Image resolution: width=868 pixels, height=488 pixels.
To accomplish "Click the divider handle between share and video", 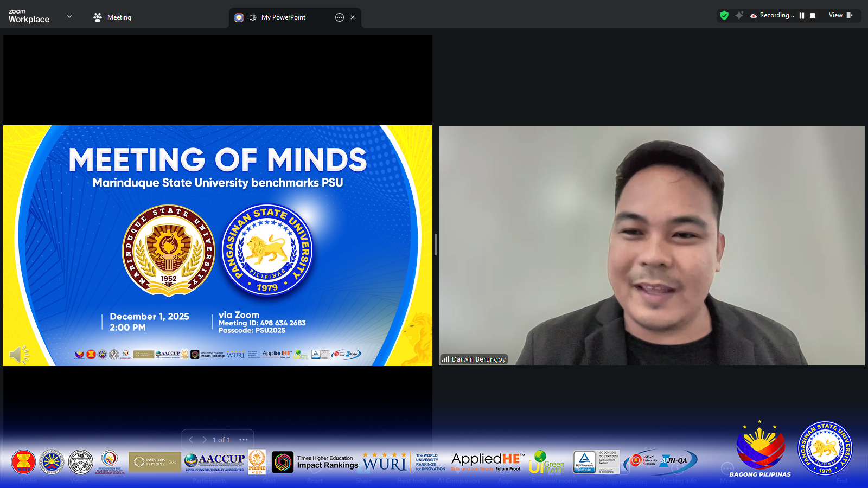I will 436,245.
